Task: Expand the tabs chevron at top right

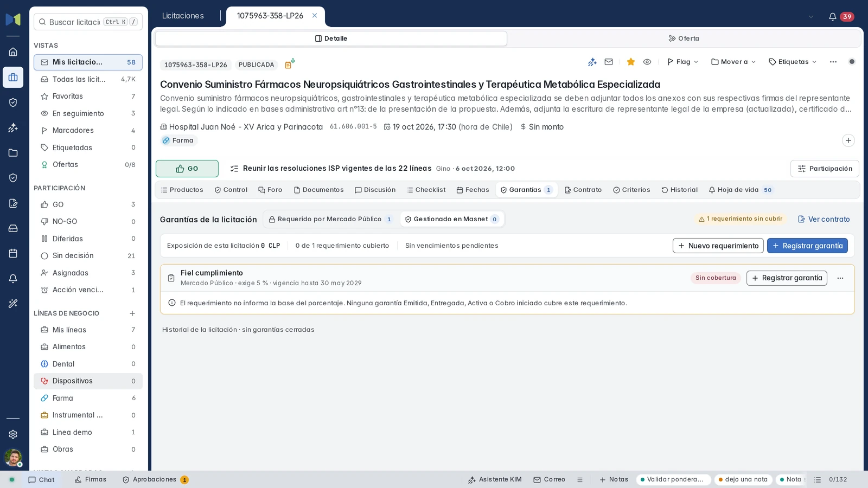Action: coord(811,16)
